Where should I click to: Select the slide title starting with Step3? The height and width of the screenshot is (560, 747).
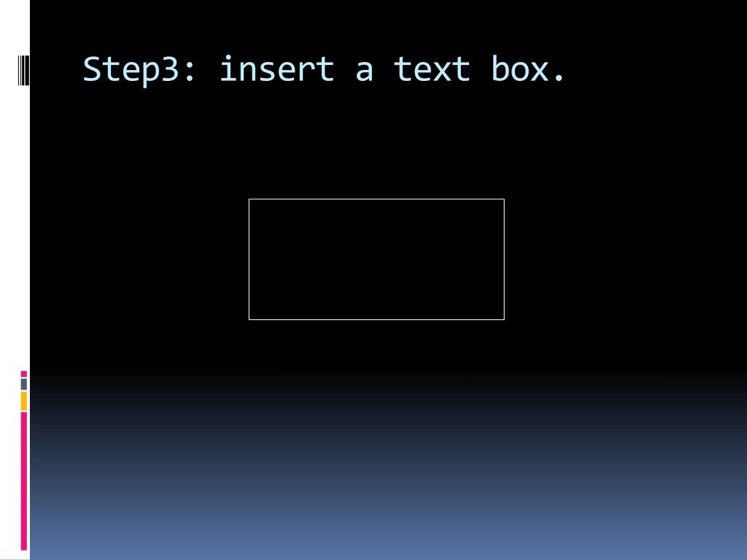coord(324,70)
